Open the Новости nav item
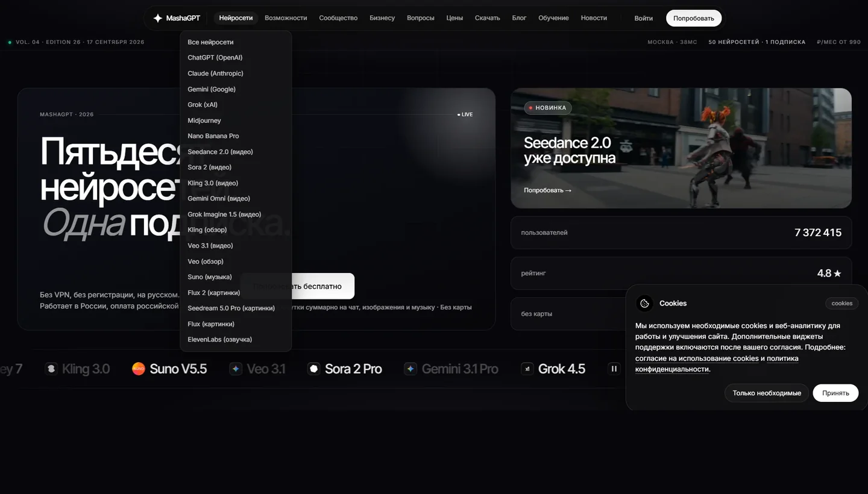Image resolution: width=868 pixels, height=494 pixels. [x=594, y=18]
